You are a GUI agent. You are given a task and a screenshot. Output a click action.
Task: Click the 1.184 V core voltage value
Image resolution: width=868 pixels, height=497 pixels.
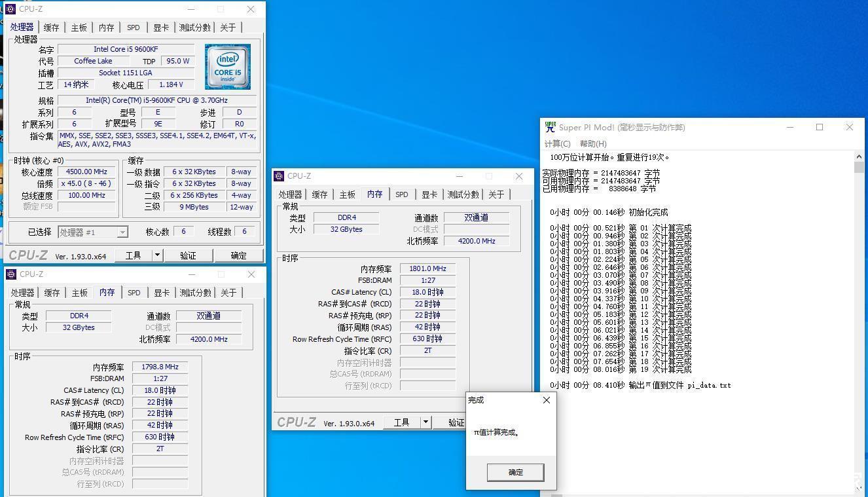coord(171,84)
